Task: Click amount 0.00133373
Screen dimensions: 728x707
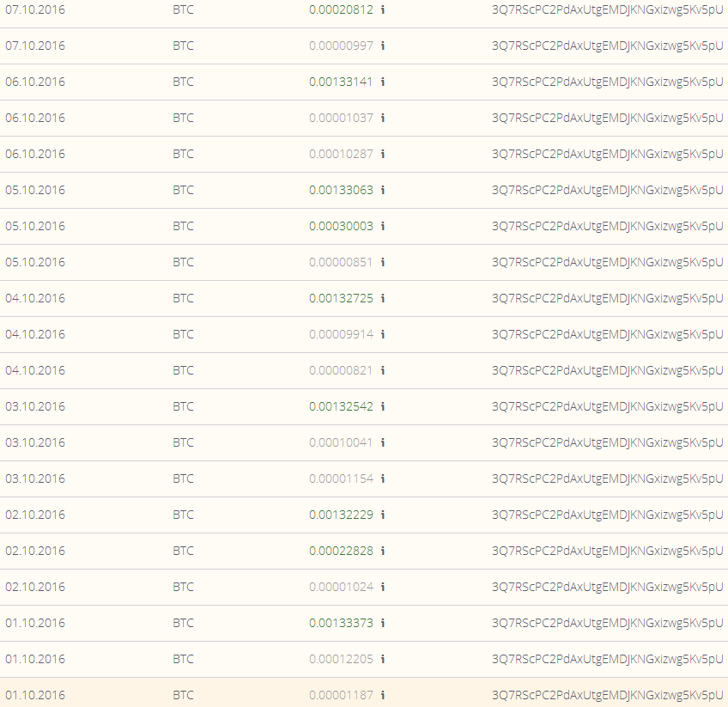Action: click(341, 623)
